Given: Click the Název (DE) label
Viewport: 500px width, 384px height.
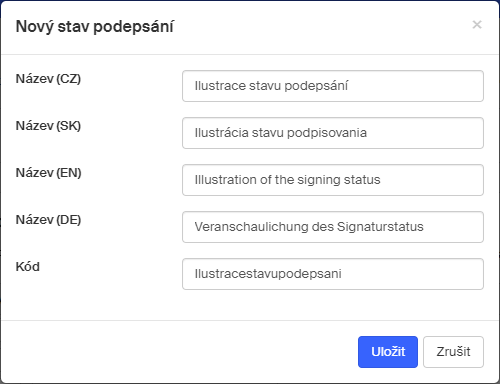Looking at the screenshot, I should [x=48, y=220].
